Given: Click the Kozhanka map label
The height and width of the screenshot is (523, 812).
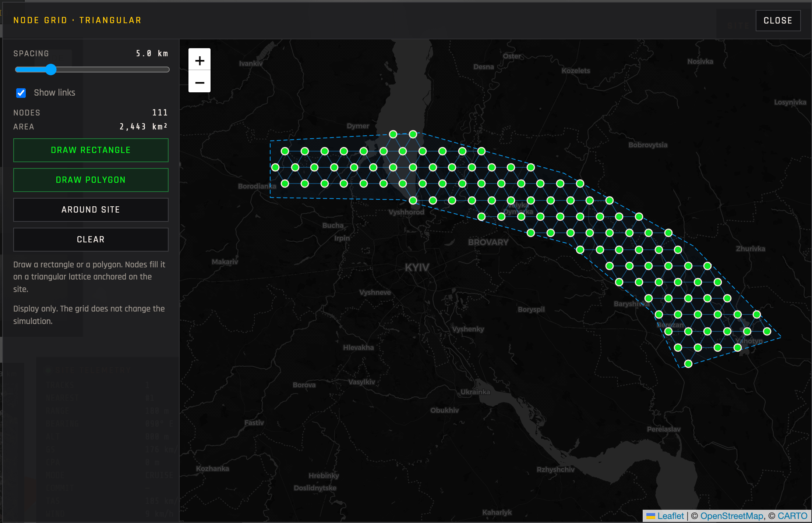Looking at the screenshot, I should point(213,469).
